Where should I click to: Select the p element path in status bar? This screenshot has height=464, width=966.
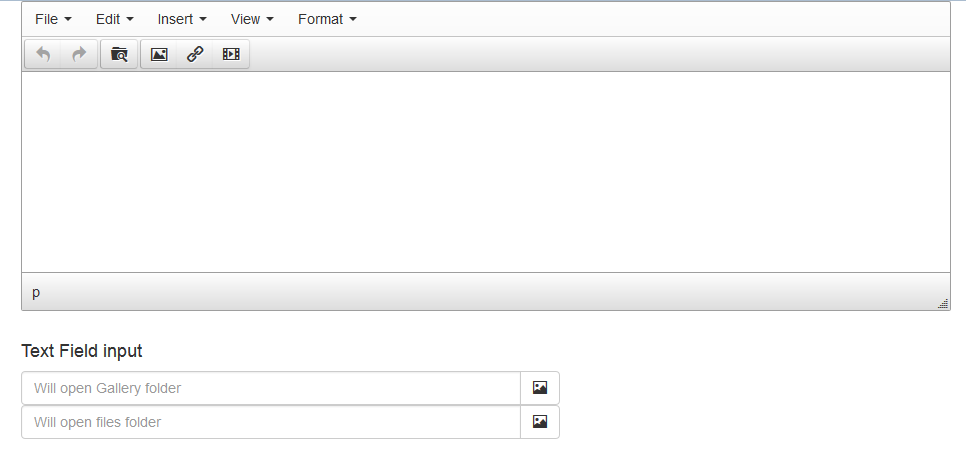pos(36,292)
